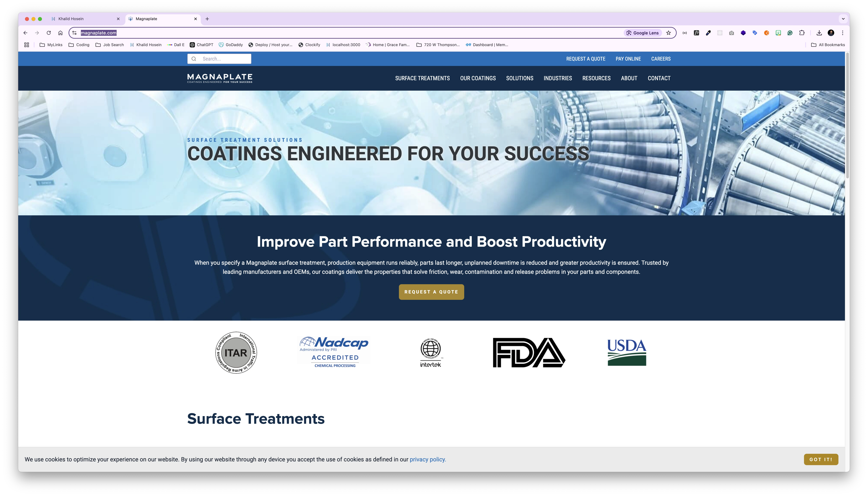
Task: Open the Chrome three-dot menu
Action: pos(842,33)
